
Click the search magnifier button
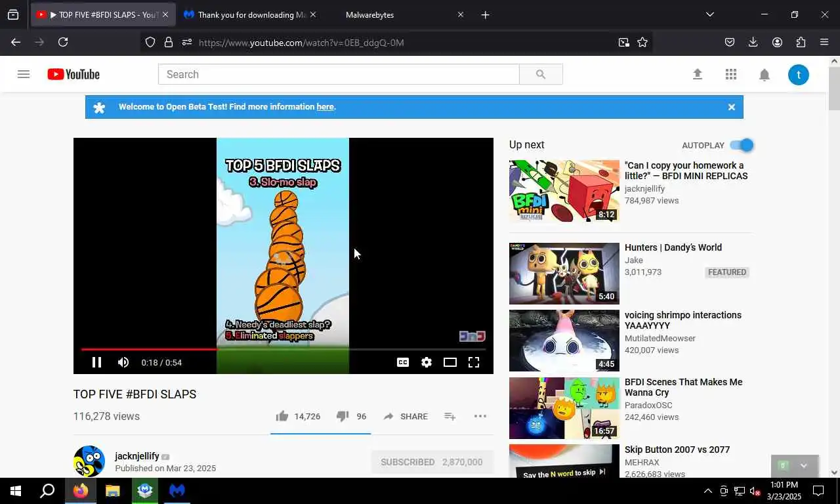[x=541, y=74]
